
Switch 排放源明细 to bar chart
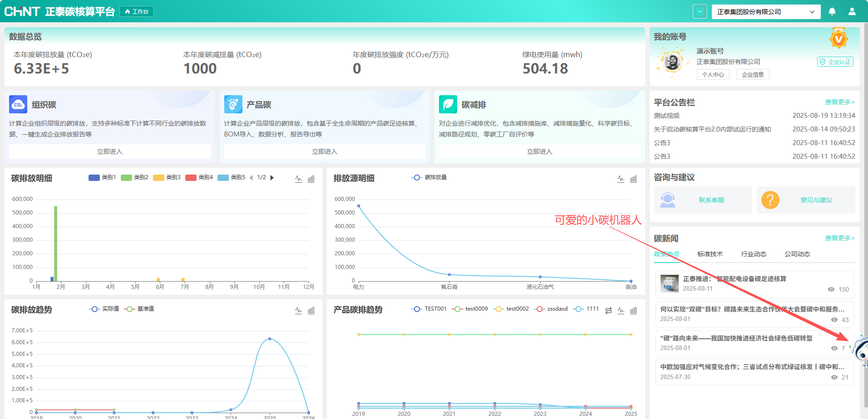tap(633, 179)
